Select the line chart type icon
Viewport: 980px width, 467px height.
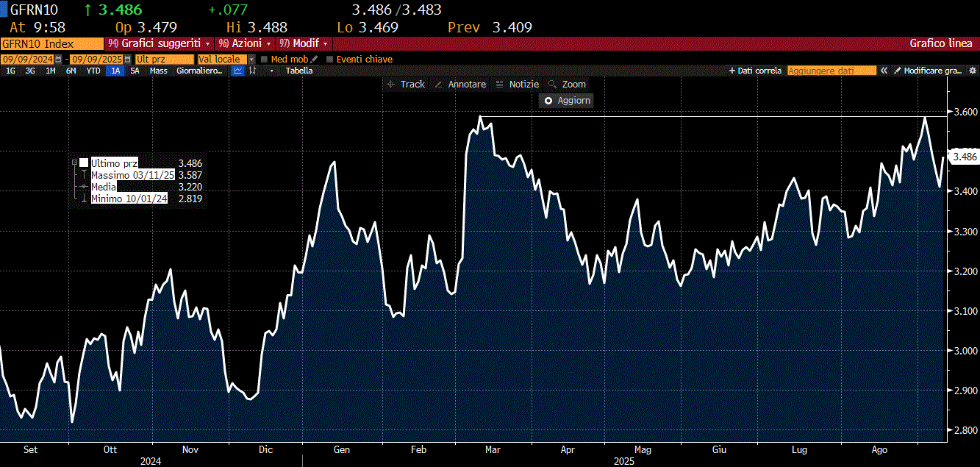click(x=238, y=71)
